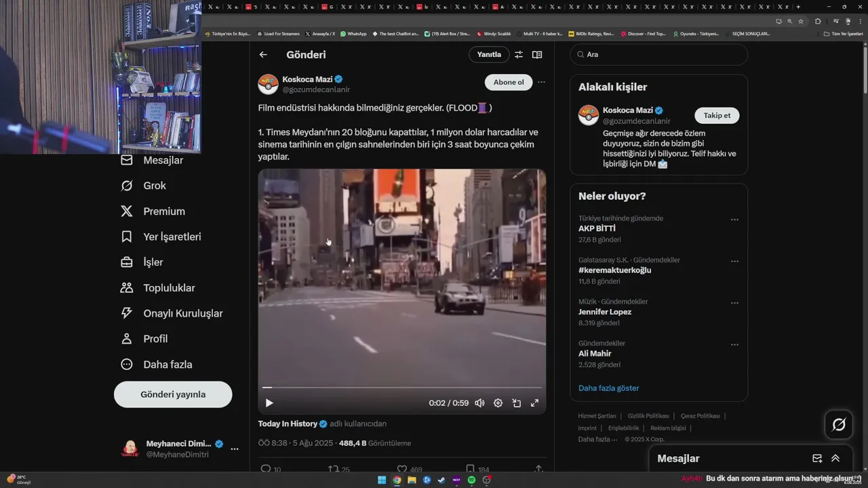
Task: Open Reklam bilgisi footer link
Action: pyautogui.click(x=669, y=428)
